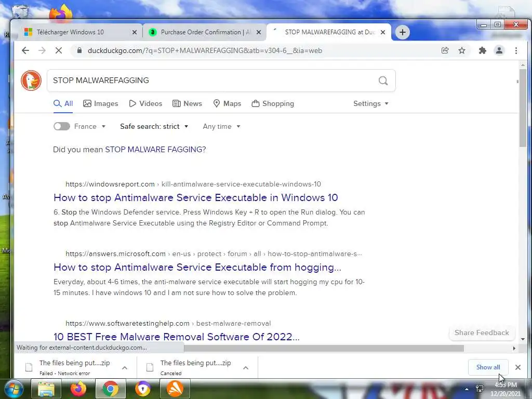The height and width of the screenshot is (399, 532).
Task: Click the failed download file icon
Action: tap(29, 367)
